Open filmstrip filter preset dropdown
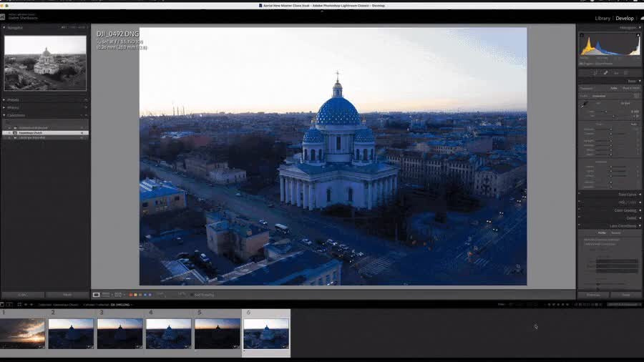Viewport: 644px width, 362px height. click(624, 305)
